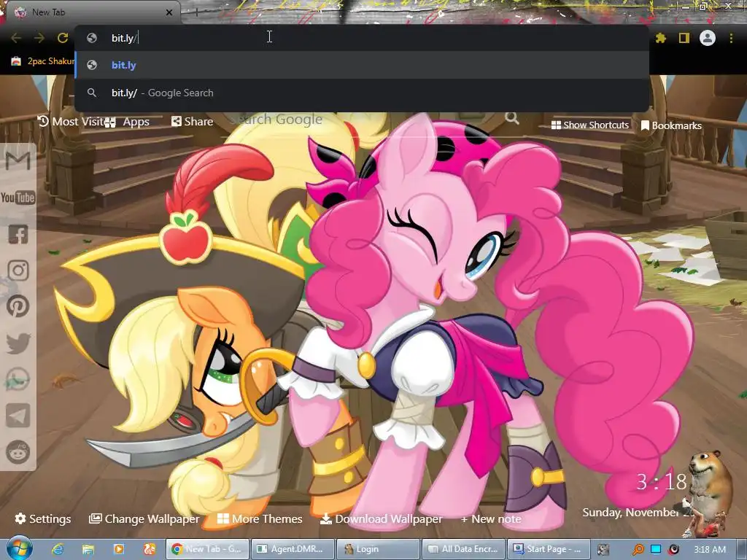Viewport: 747px width, 560px height.
Task: Open the 2pac Shakur bookmark
Action: 42,61
